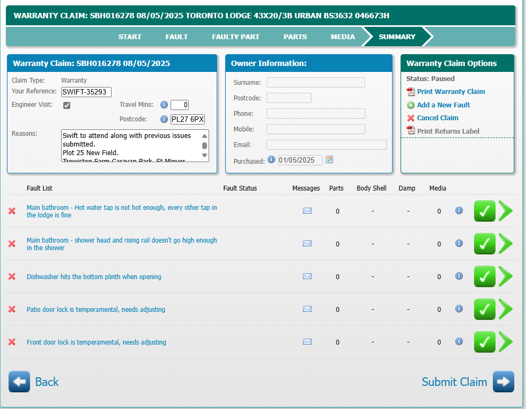
Task: Click the Add a New Fault link
Action: pos(443,105)
